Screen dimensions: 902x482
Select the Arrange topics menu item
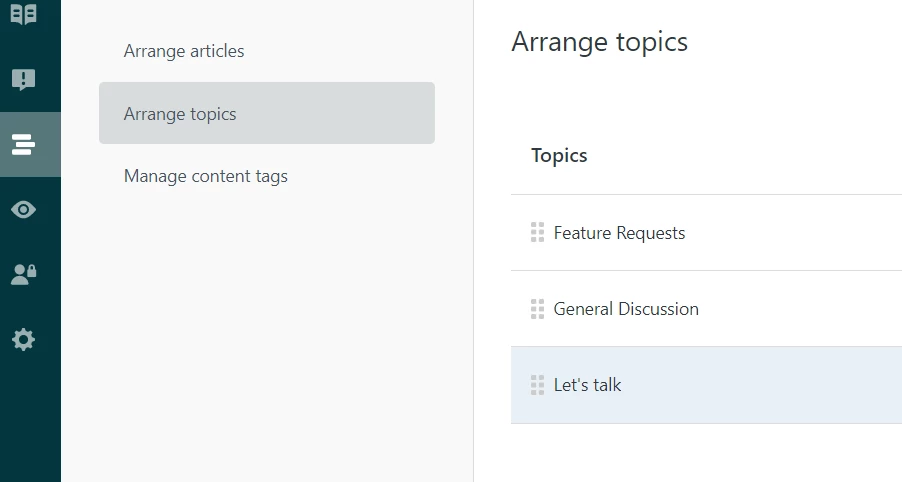[x=180, y=114]
